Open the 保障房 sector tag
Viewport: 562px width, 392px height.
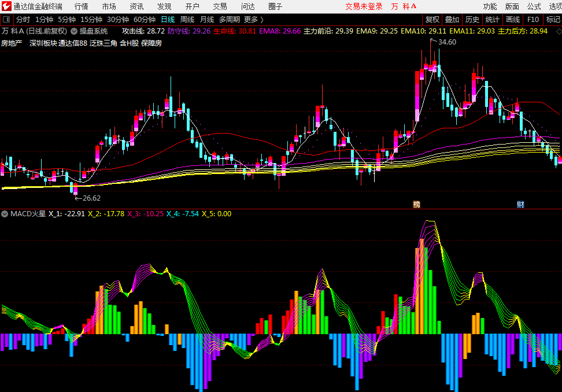151,43
